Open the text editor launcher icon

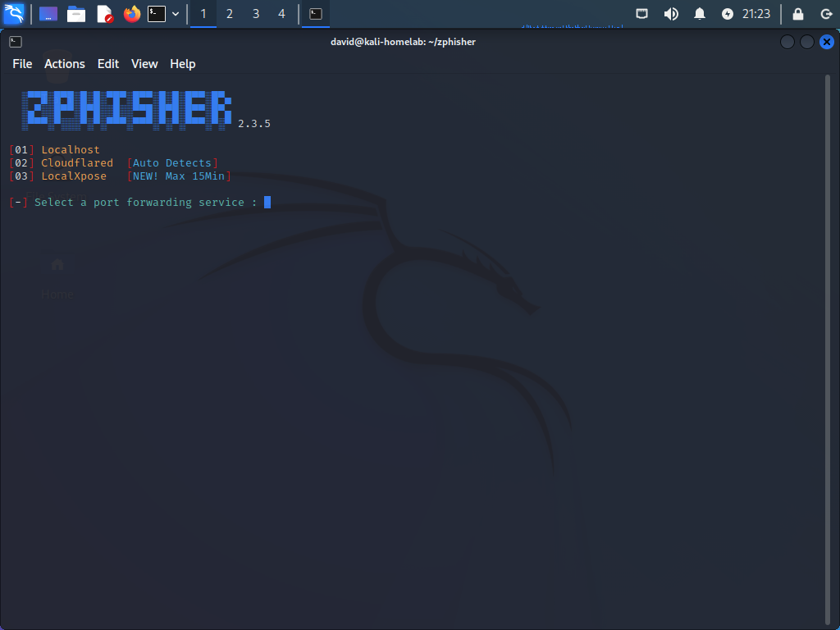(104, 14)
